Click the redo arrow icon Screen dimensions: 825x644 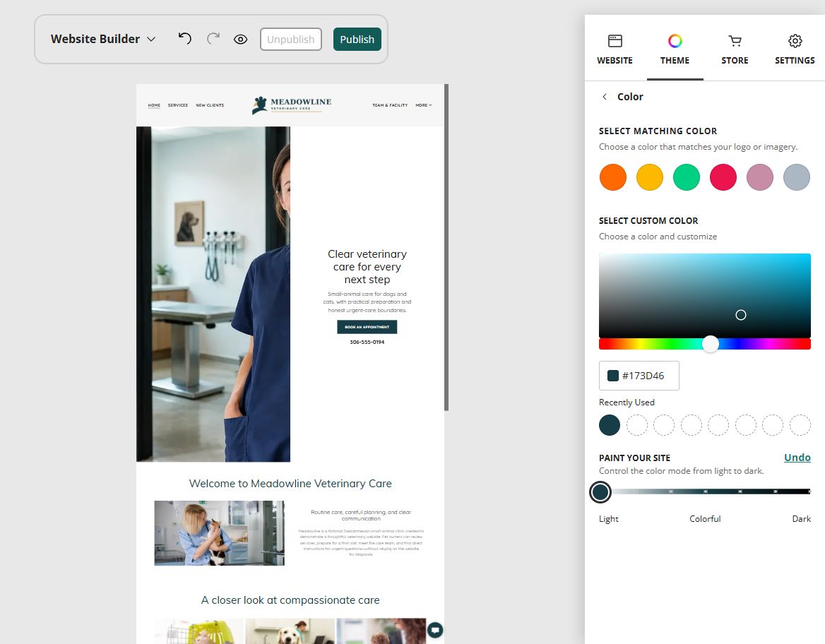[213, 38]
